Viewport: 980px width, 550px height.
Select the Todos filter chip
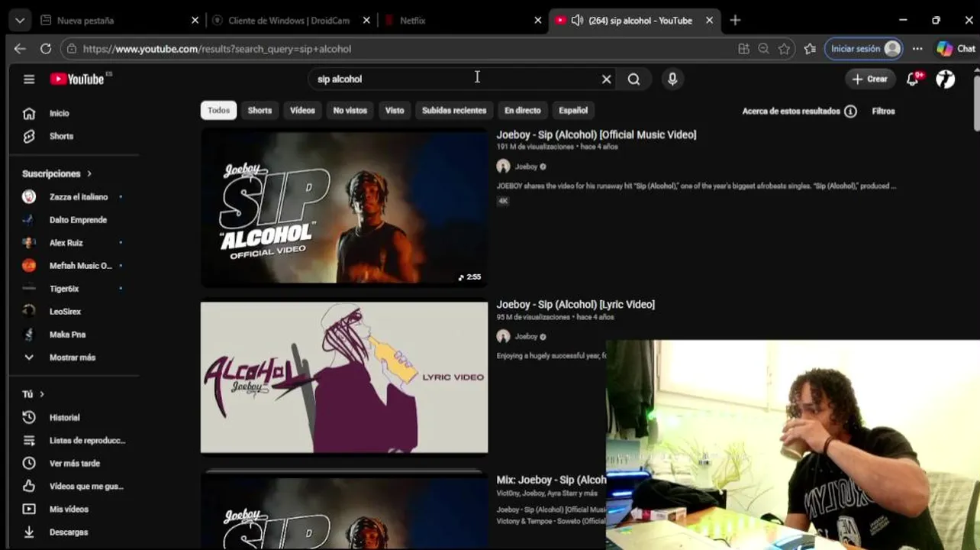[x=218, y=110]
